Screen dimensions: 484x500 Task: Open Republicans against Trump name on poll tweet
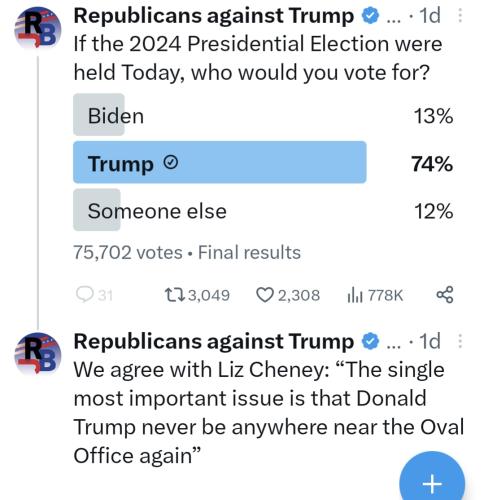(214, 16)
